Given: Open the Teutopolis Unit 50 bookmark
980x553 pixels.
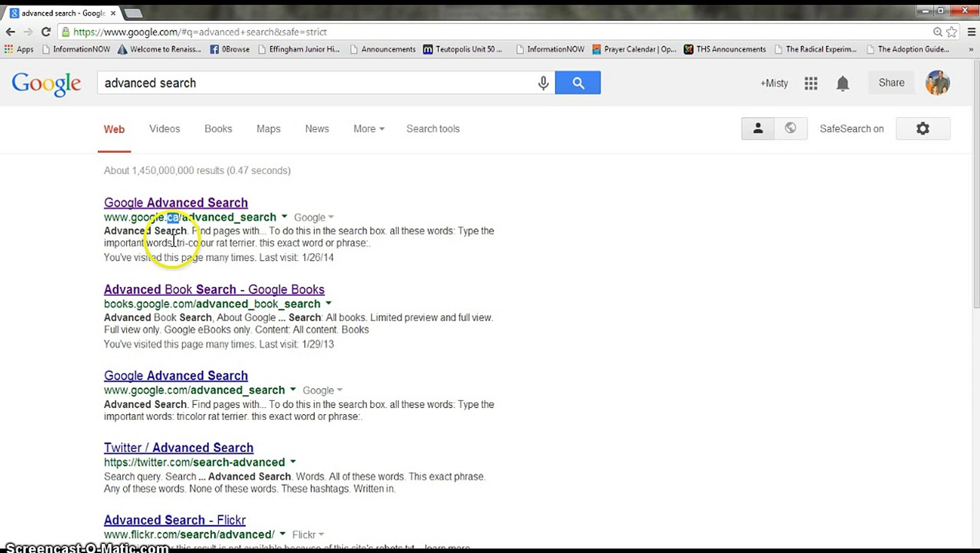Looking at the screenshot, I should (463, 49).
